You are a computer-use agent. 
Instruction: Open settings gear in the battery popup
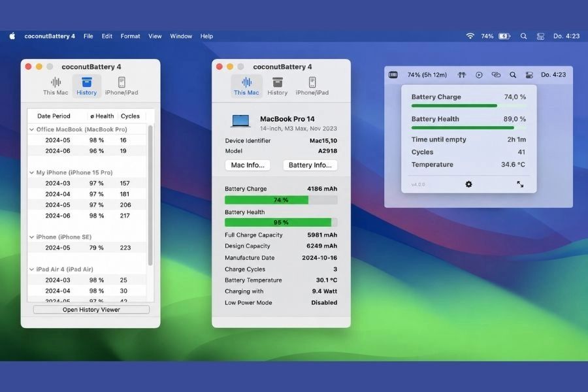pos(468,184)
